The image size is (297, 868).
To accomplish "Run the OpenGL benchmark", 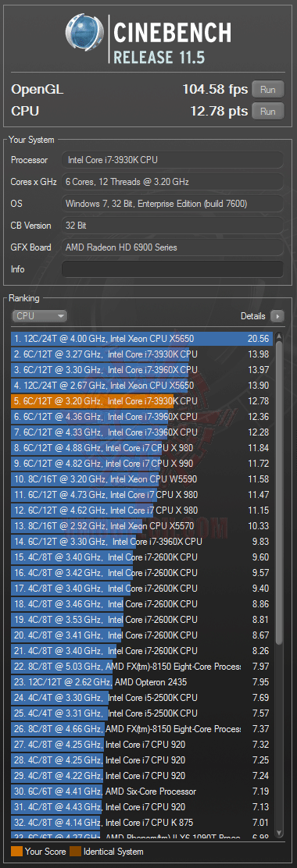I will [x=267, y=89].
